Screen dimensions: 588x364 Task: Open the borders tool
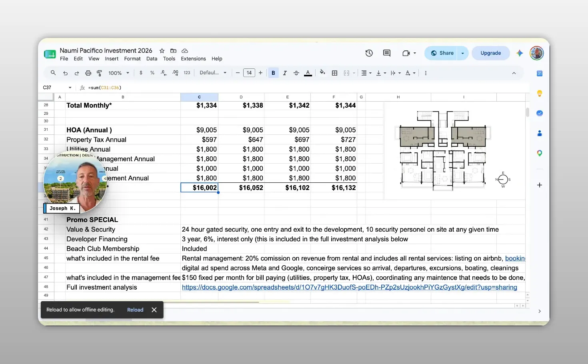pos(335,73)
